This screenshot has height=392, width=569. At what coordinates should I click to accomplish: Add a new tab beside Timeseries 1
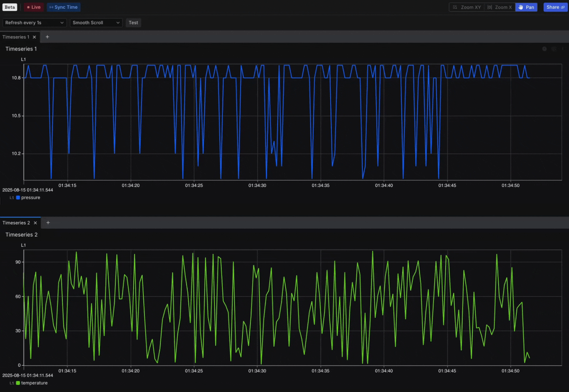coord(47,37)
